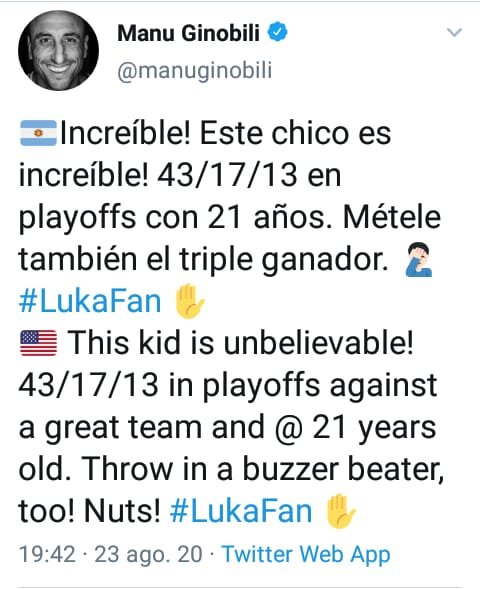Open the @manuginobili handle
Image resolution: width=480 pixels, height=589 pixels.
tap(195, 71)
